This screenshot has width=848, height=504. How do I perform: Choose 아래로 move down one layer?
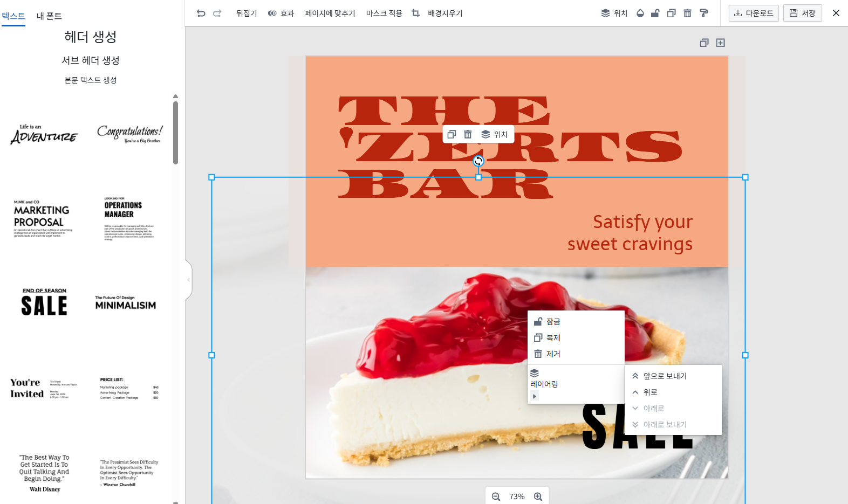click(673, 409)
